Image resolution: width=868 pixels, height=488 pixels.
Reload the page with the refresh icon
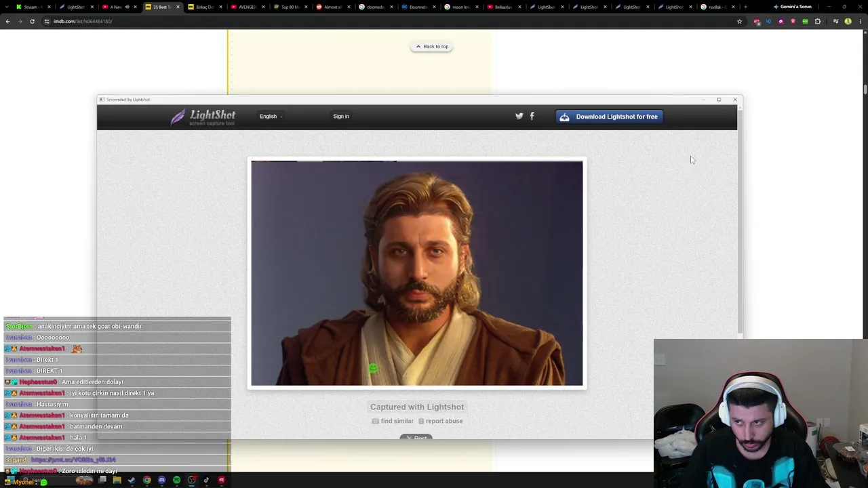point(32,21)
